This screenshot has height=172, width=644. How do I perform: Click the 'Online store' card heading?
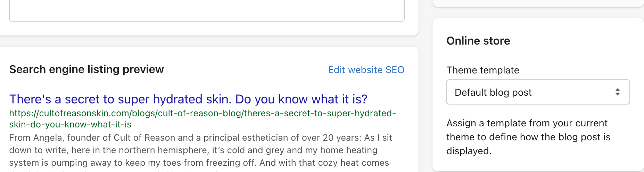(478, 41)
